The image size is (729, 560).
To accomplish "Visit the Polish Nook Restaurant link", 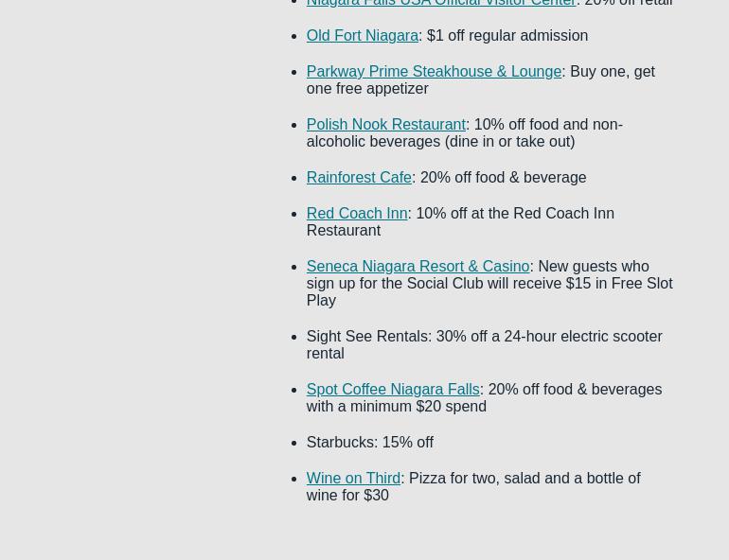I will pyautogui.click(x=385, y=125).
